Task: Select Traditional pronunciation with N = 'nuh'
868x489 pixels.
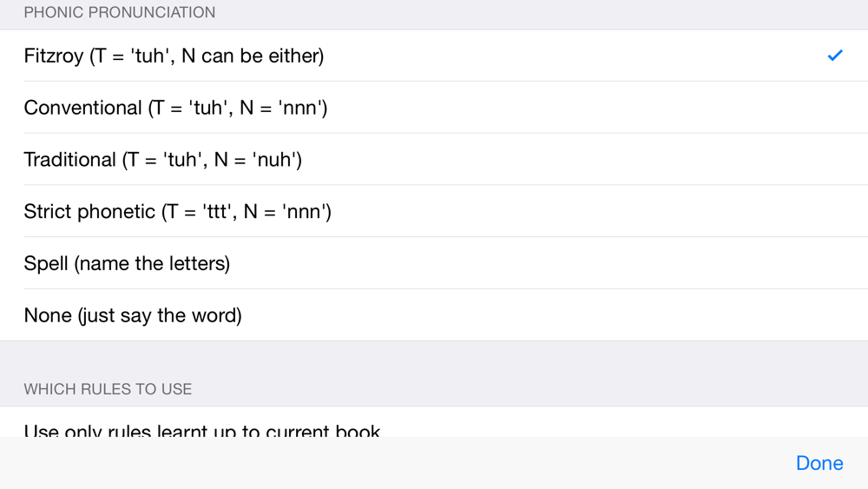Action: coord(434,160)
